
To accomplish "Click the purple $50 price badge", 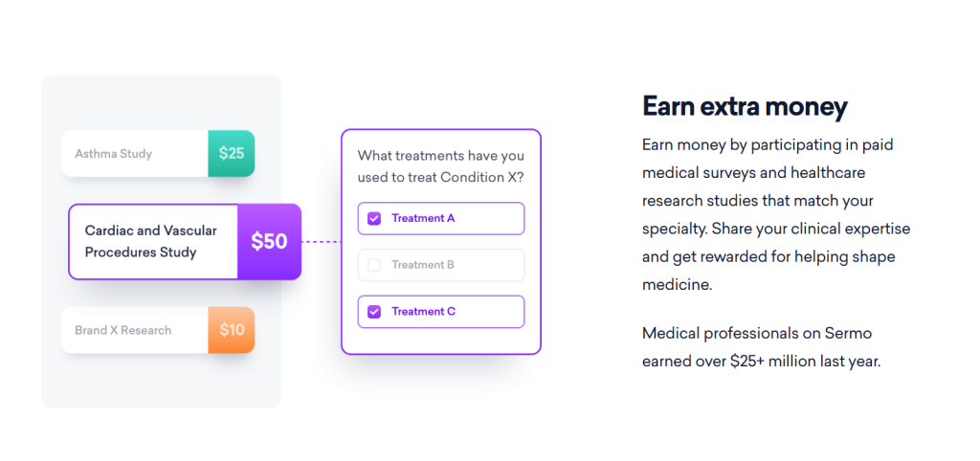I will (x=269, y=242).
